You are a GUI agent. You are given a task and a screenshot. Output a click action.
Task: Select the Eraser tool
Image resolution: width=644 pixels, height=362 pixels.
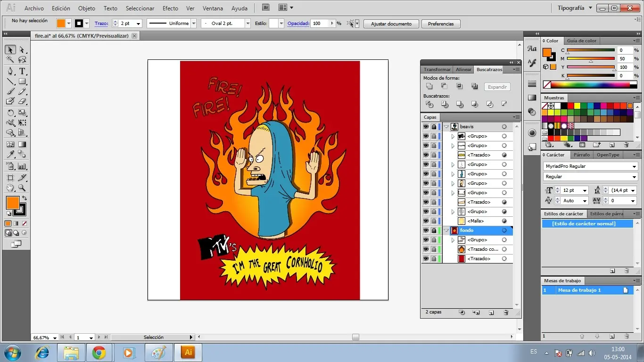22,101
